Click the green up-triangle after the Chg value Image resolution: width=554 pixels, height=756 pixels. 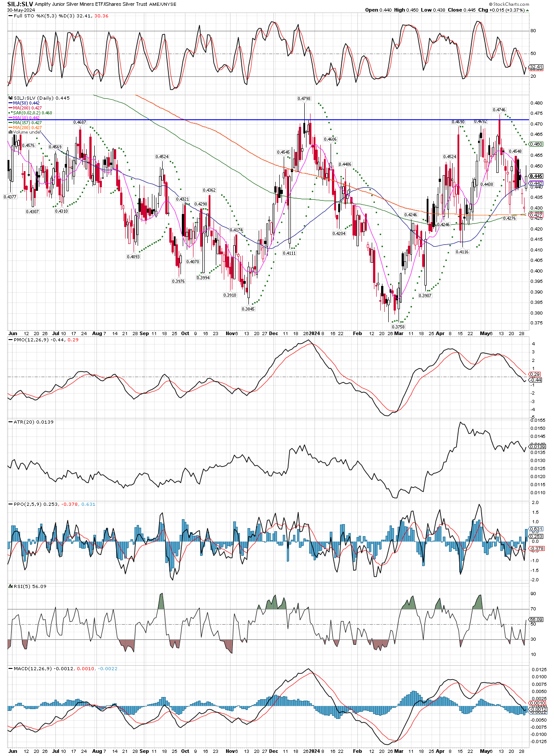click(x=528, y=10)
